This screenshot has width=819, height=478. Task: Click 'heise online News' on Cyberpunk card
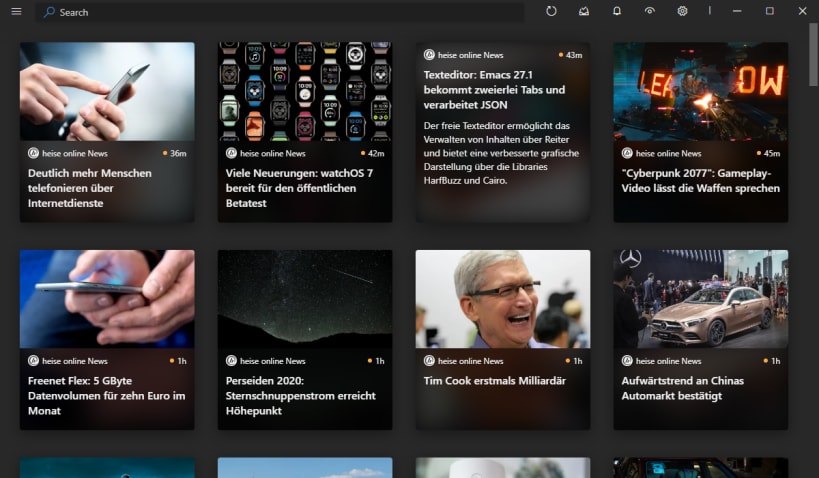point(669,154)
